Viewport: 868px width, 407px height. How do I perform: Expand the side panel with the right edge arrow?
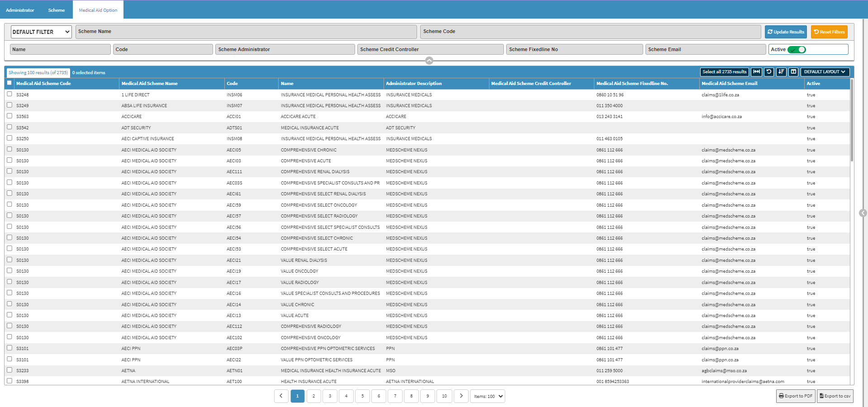(863, 213)
